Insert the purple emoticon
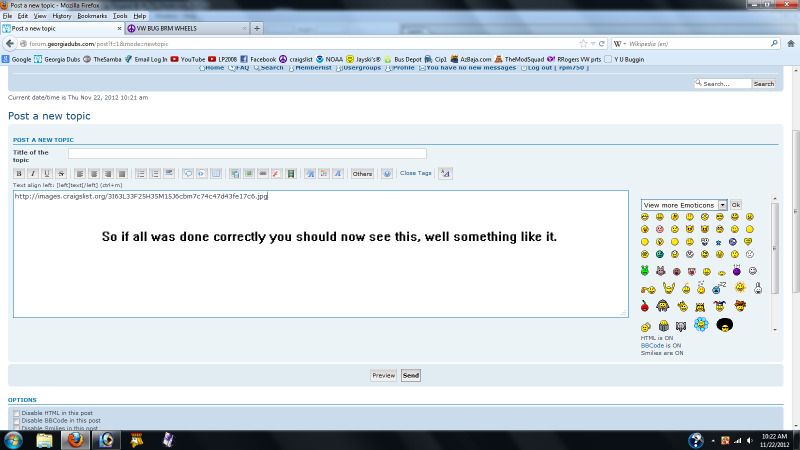 [736, 270]
